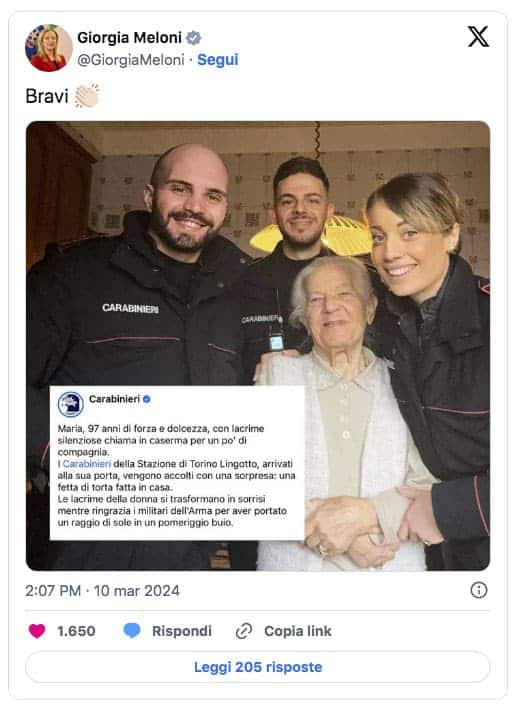The width and height of the screenshot is (520, 707).
Task: Click the X logo icon
Action: point(478,37)
